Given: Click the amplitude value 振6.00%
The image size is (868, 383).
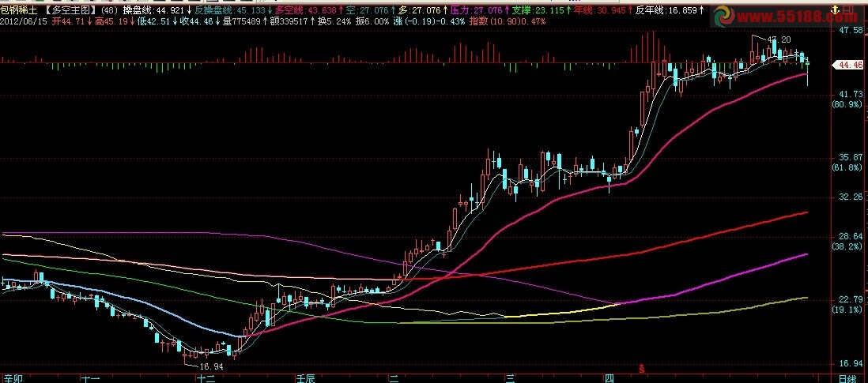Looking at the screenshot, I should point(372,21).
